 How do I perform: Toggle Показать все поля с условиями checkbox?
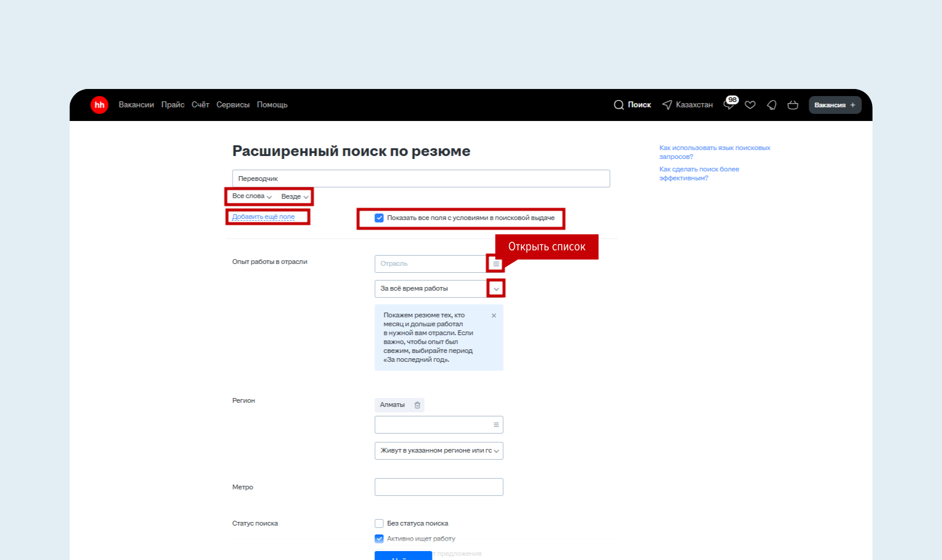(x=379, y=218)
